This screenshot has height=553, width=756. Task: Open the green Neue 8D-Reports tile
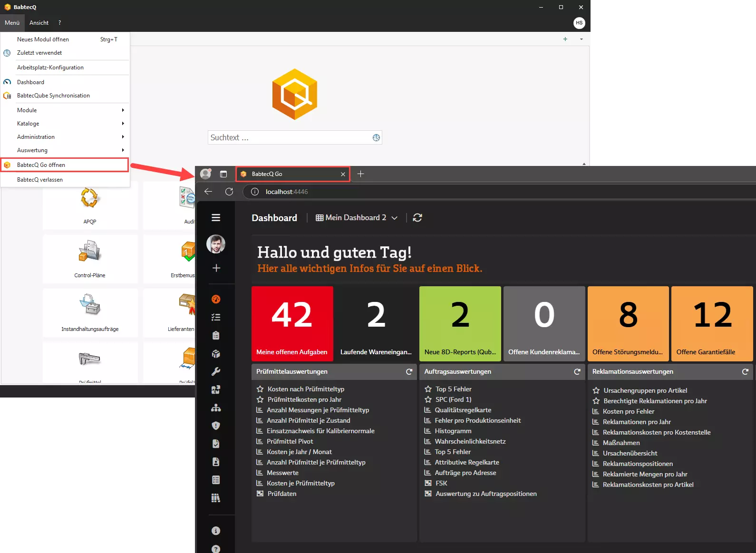460,324
